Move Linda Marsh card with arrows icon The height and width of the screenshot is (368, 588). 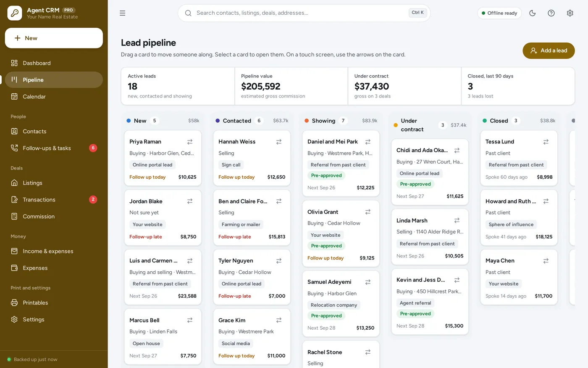click(x=457, y=220)
